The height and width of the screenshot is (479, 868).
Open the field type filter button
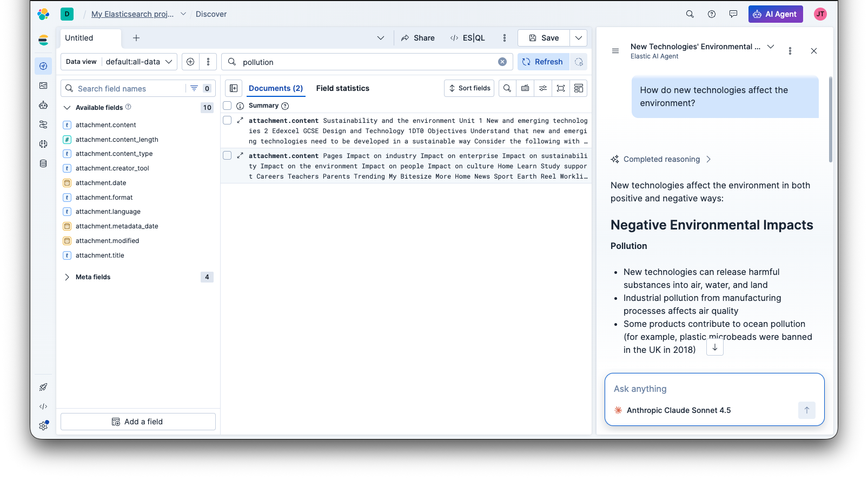201,88
